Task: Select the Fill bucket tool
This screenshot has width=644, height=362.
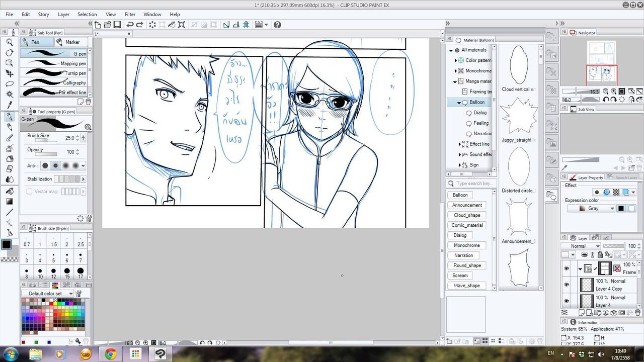Action: [x=9, y=191]
